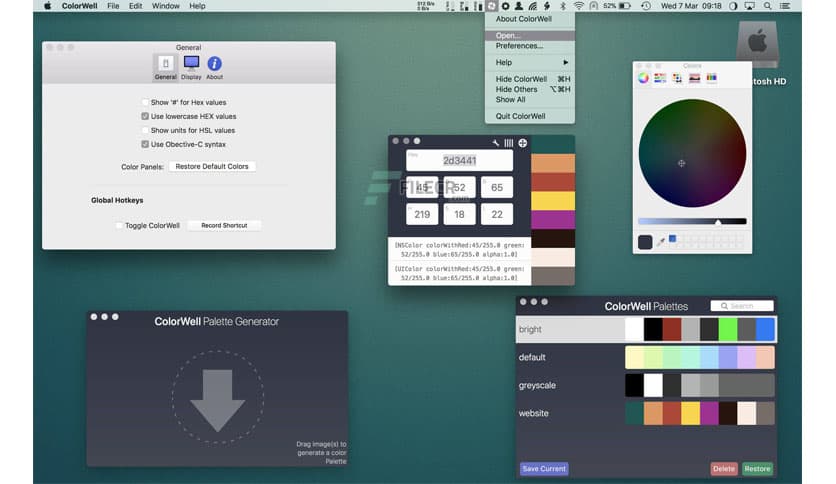Click the green value field showing 52

[x=460, y=187]
